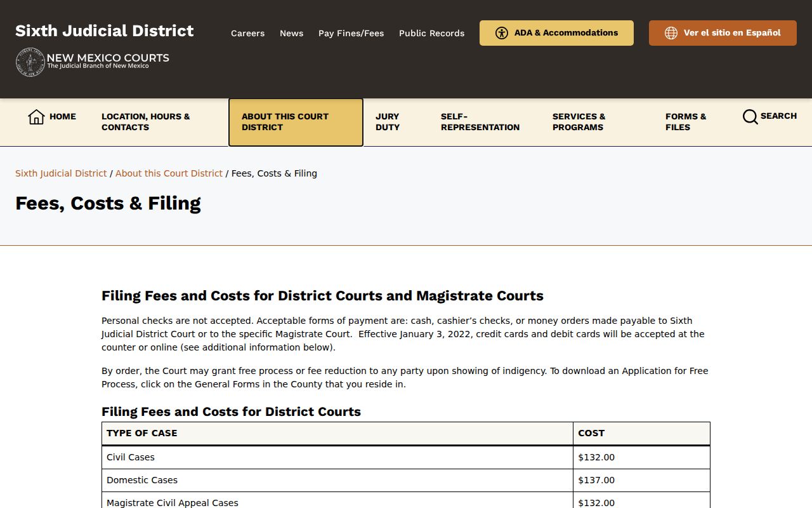Open the Services & Programs menu
The image size is (812, 508).
(579, 122)
